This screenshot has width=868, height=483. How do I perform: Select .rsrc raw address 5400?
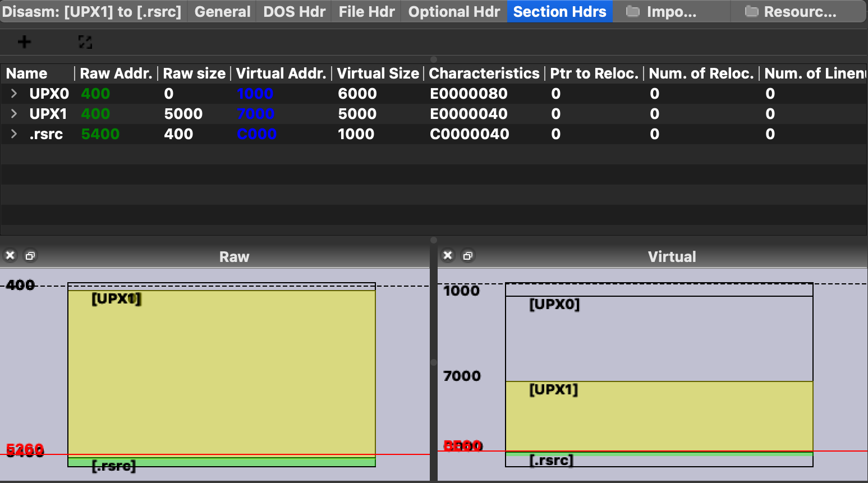point(100,134)
